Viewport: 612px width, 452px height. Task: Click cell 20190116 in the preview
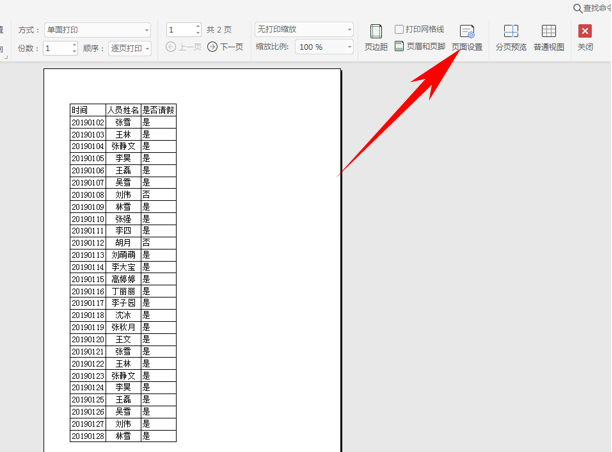(x=88, y=291)
